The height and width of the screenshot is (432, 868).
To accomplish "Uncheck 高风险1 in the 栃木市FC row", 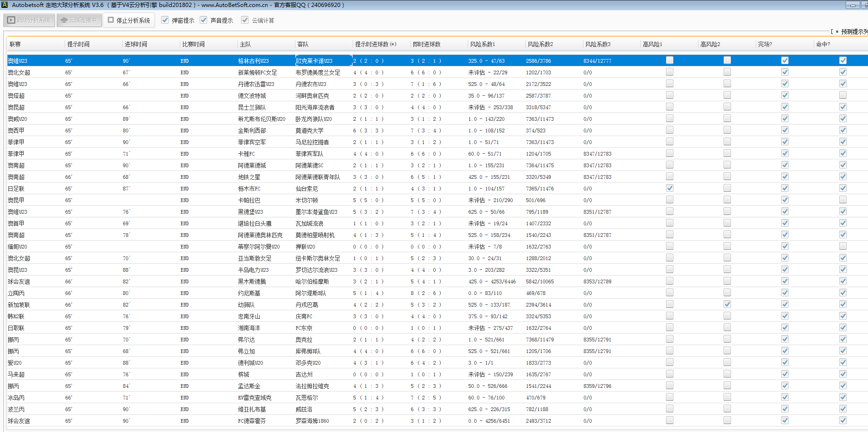I will tap(669, 188).
